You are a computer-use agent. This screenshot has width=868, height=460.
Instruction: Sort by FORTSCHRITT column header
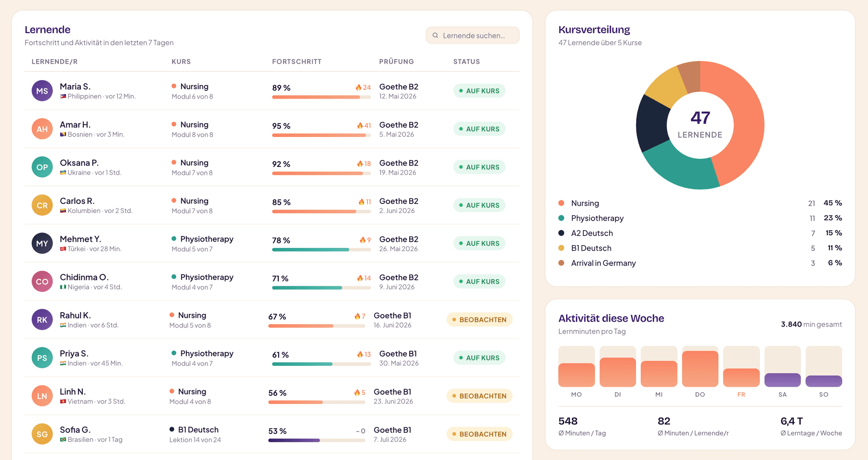pos(297,62)
